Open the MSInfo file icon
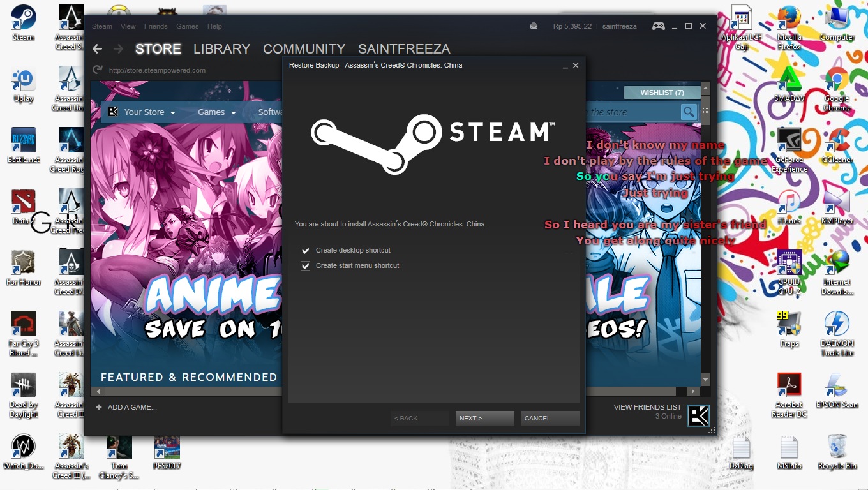Image resolution: width=868 pixels, height=490 pixels. tap(789, 452)
